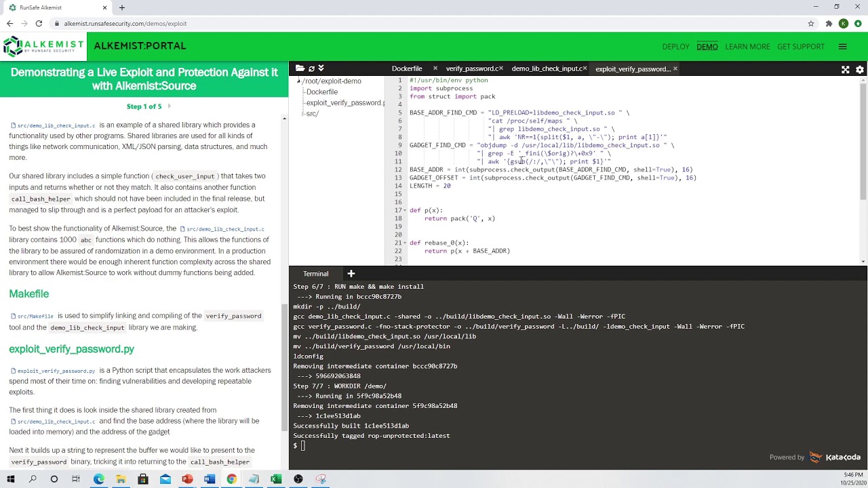Select Dockerfile in file tree
This screenshot has width=868, height=488.
[322, 92]
